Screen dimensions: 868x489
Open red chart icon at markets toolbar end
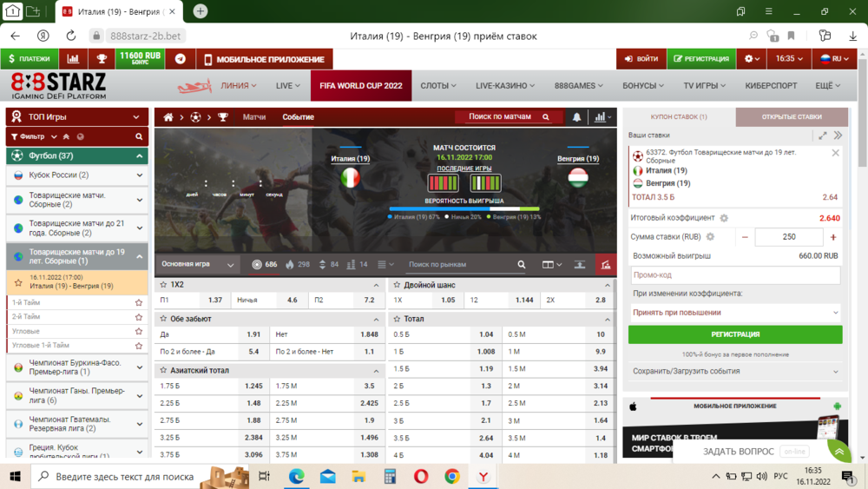(x=606, y=265)
